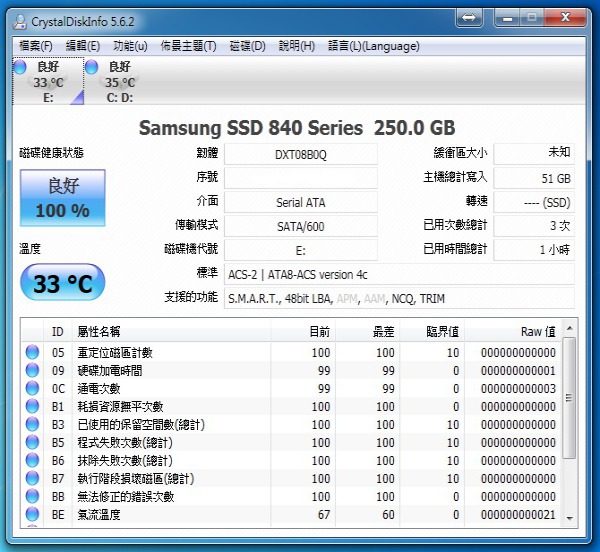Select the 通電次數 attribute row
The image size is (600, 552).
click(292, 388)
